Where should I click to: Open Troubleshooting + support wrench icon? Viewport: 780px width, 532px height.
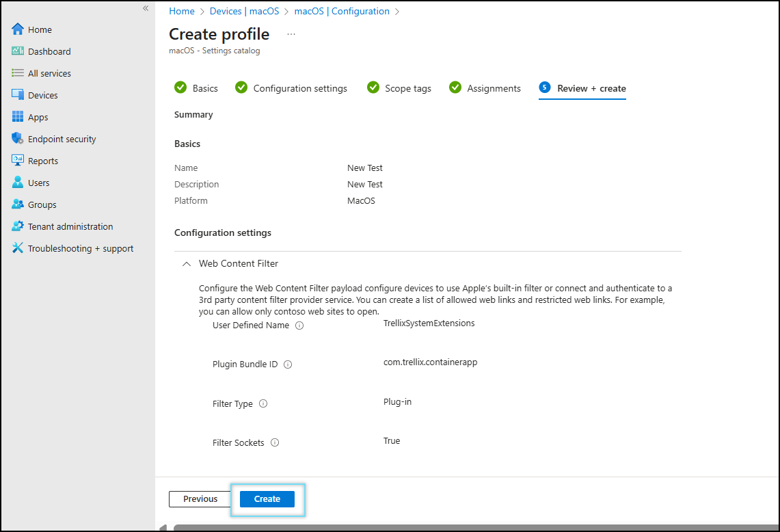[18, 248]
